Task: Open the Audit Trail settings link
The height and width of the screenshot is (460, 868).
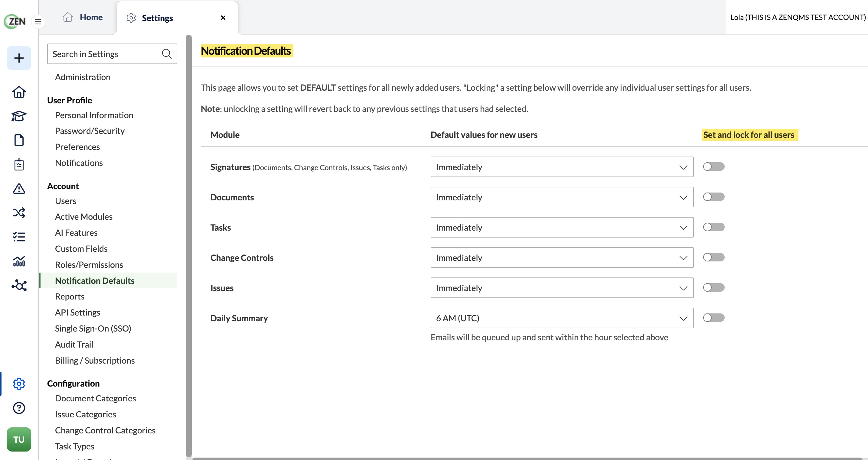Action: point(74,345)
